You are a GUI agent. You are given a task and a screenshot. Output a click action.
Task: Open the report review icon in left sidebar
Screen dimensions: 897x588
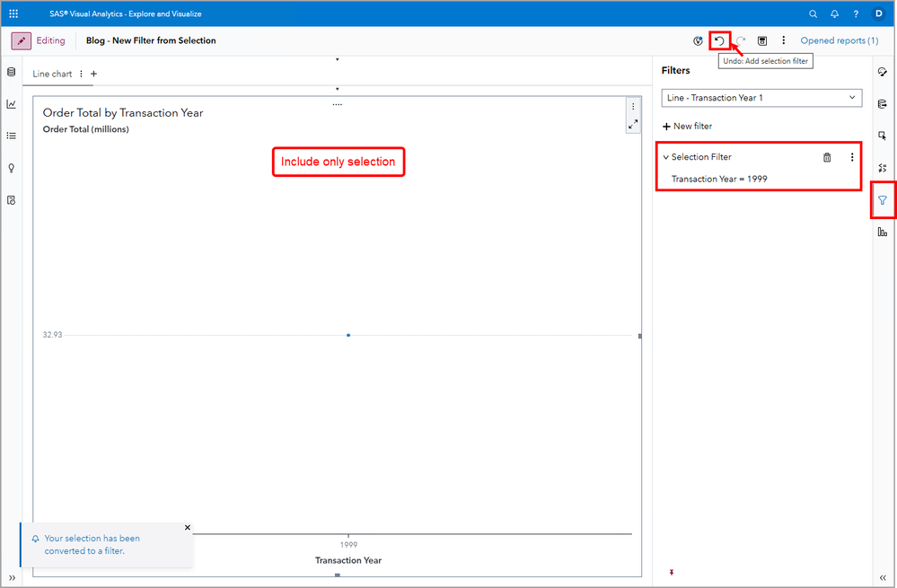pyautogui.click(x=12, y=200)
